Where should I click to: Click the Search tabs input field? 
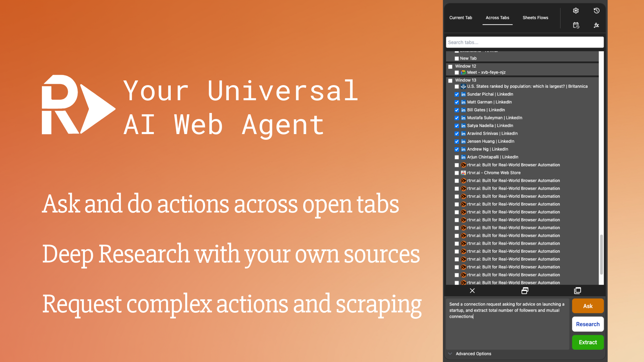[525, 42]
